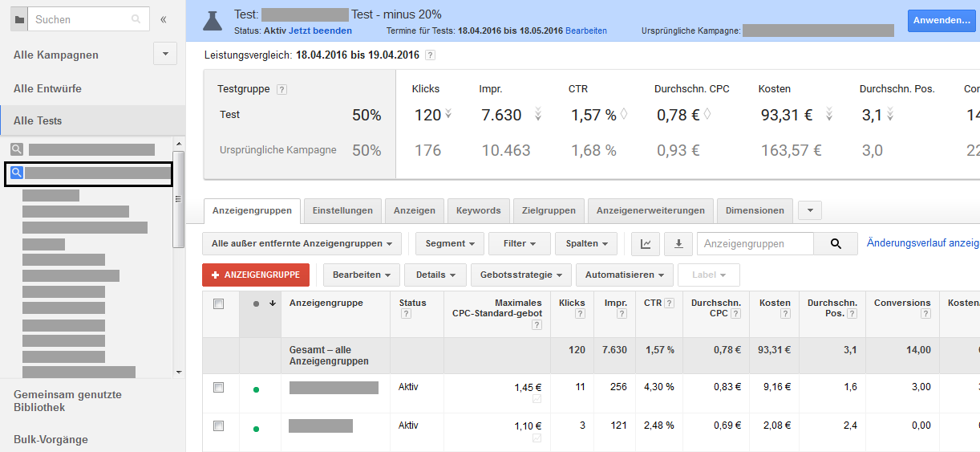Image resolution: width=980 pixels, height=452 pixels.
Task: Open the Segment dropdown
Action: 450,243
